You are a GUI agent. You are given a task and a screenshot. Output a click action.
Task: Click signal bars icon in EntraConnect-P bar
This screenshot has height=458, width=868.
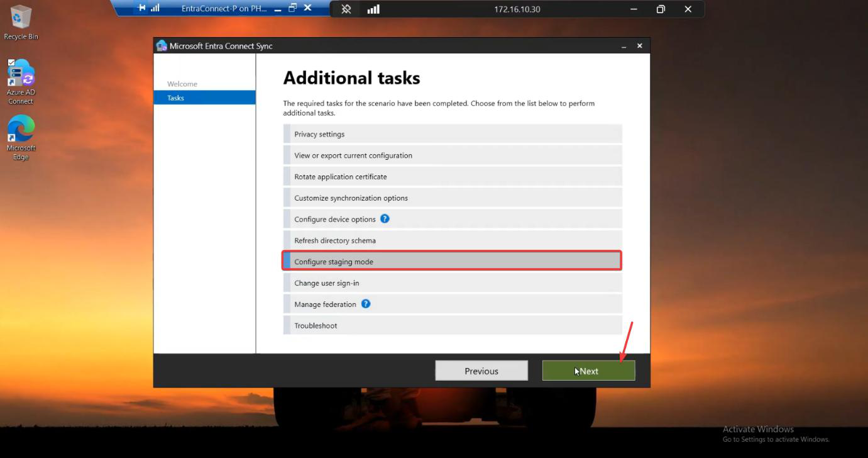pos(155,8)
